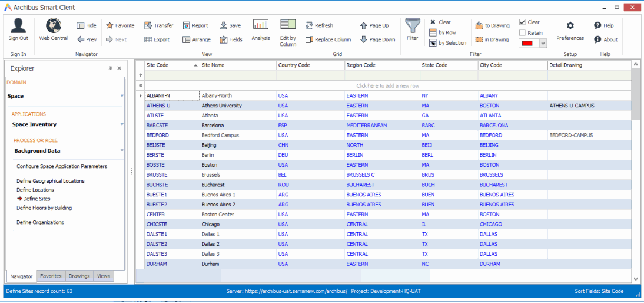The width and height of the screenshot is (644, 303).
Task: Uncheck the Clear checkbox in Filter
Action: [523, 22]
